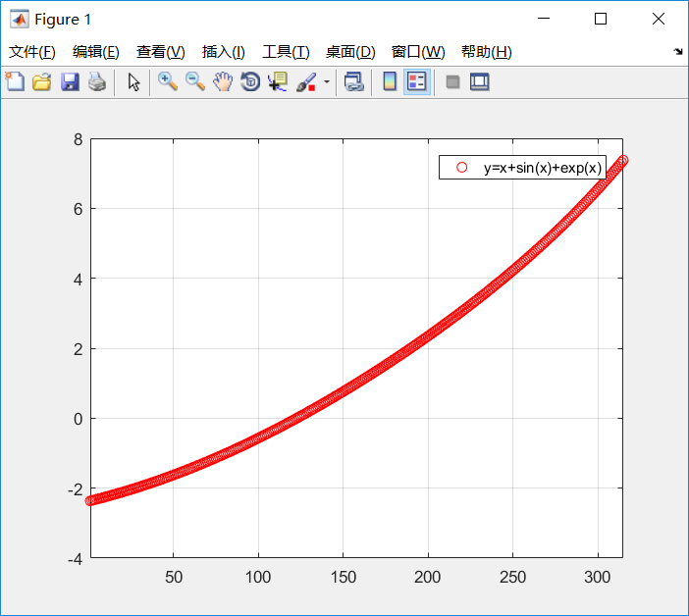Open the 桌面(D) menu
The width and height of the screenshot is (689, 616).
click(350, 52)
